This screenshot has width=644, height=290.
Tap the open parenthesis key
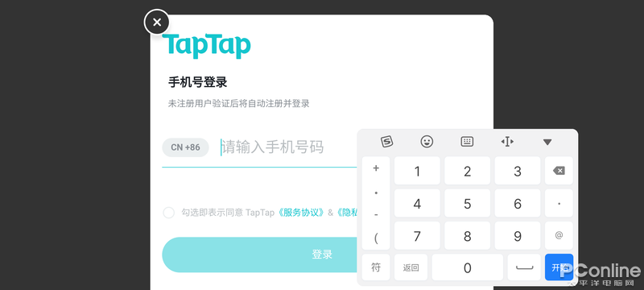[376, 238]
